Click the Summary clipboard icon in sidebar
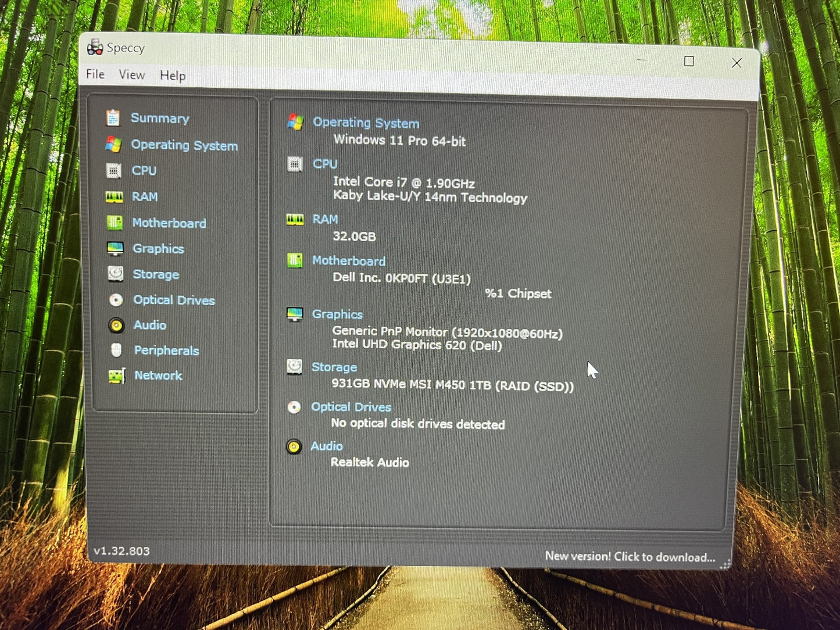The width and height of the screenshot is (840, 630). coord(113,118)
